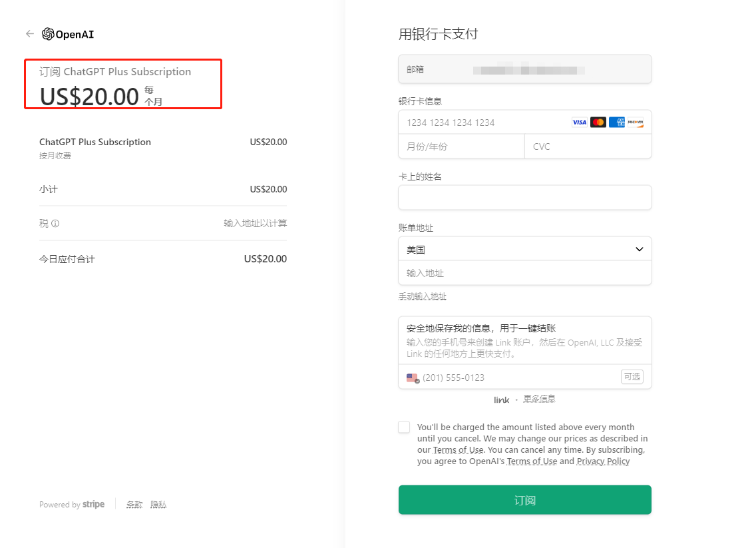Click the 用银行卡支付 heading
The image size is (756, 548).
(x=439, y=34)
